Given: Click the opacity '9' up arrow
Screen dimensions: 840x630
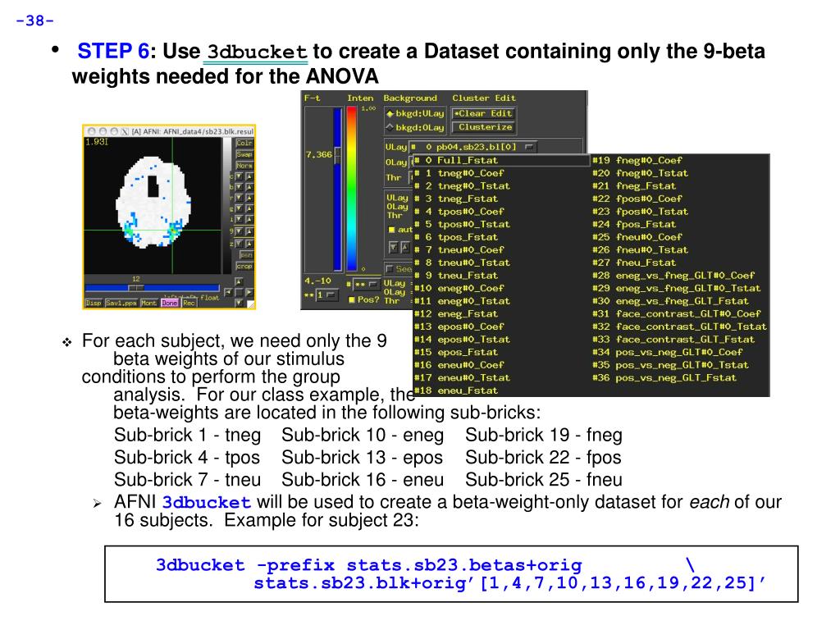Looking at the screenshot, I should tap(249, 231).
